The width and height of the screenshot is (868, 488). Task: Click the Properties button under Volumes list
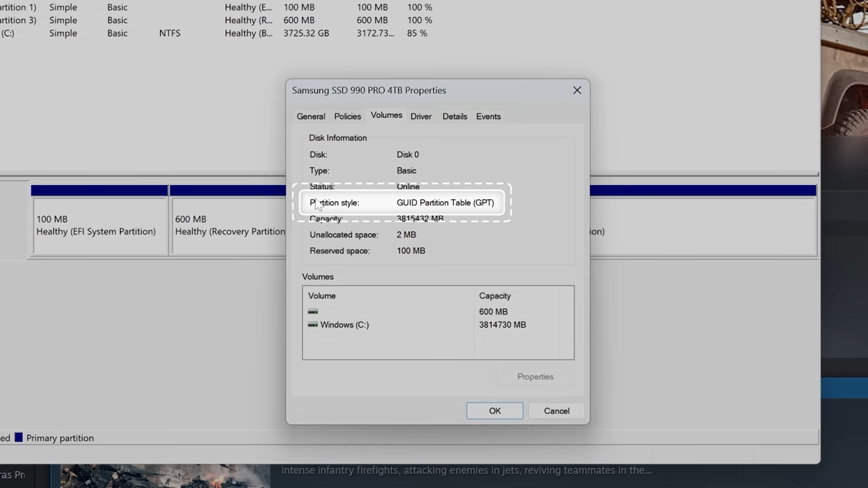tap(535, 377)
